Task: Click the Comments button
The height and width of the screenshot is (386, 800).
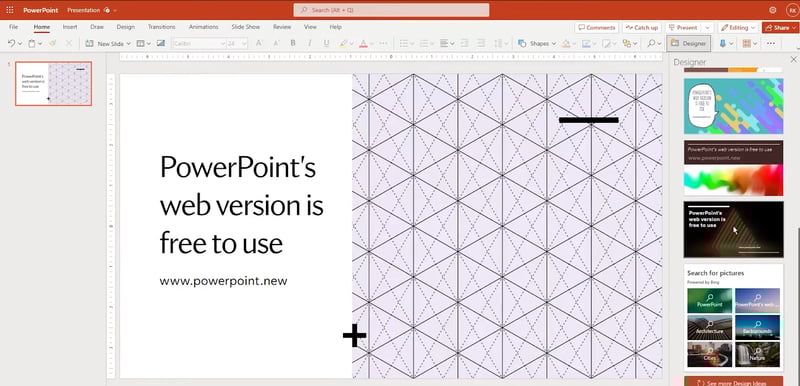Action: click(x=596, y=28)
